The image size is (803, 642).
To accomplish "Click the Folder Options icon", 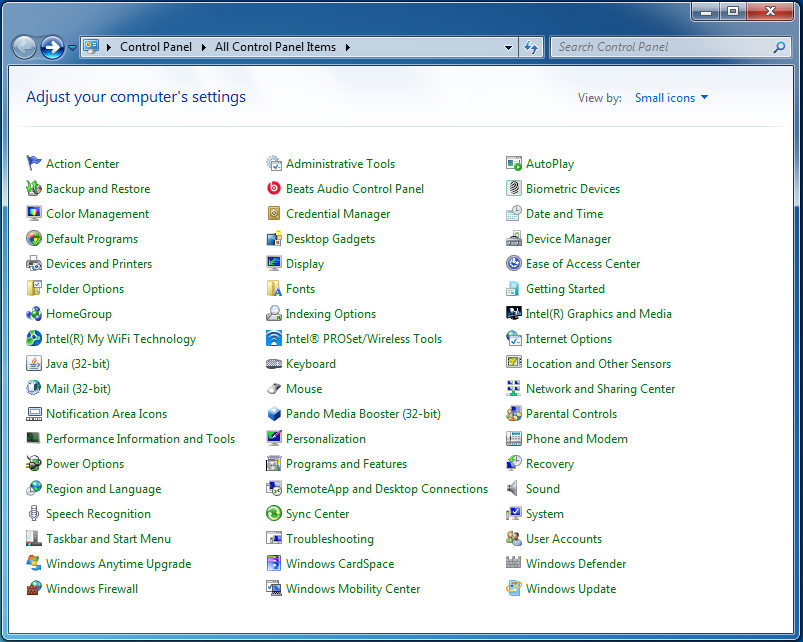I will 34,288.
